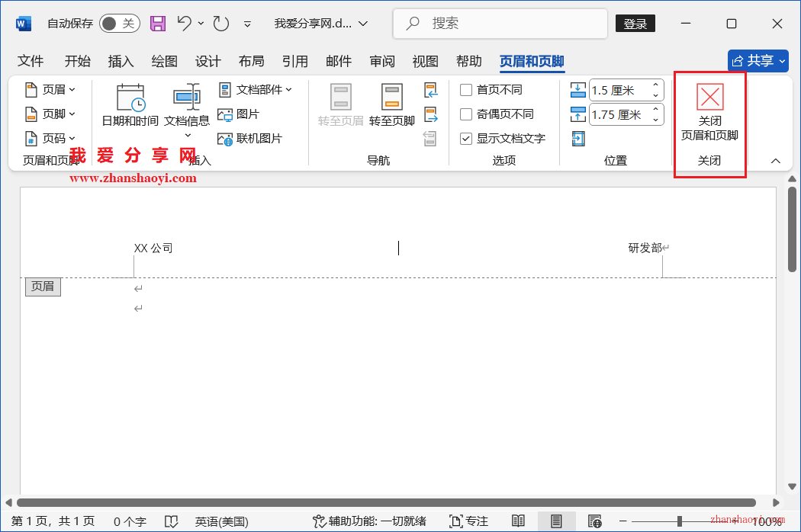The height and width of the screenshot is (532, 801).
Task: Click 关闭页眉和页脚 to close header and footer
Action: click(x=709, y=112)
